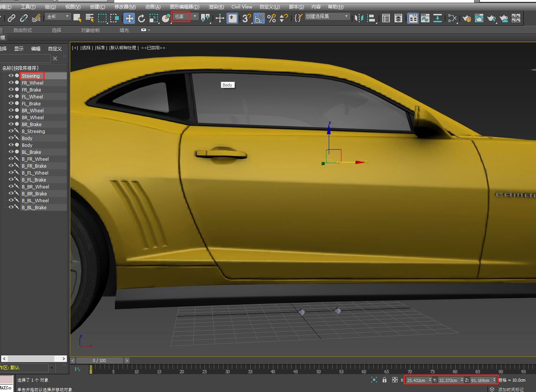Open Render Setup teapot icon

tap(467, 18)
